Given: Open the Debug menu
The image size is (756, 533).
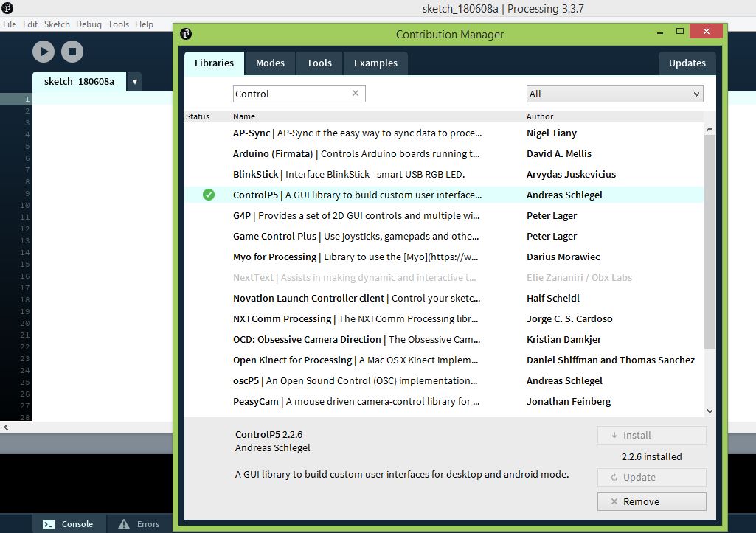Looking at the screenshot, I should pos(89,24).
